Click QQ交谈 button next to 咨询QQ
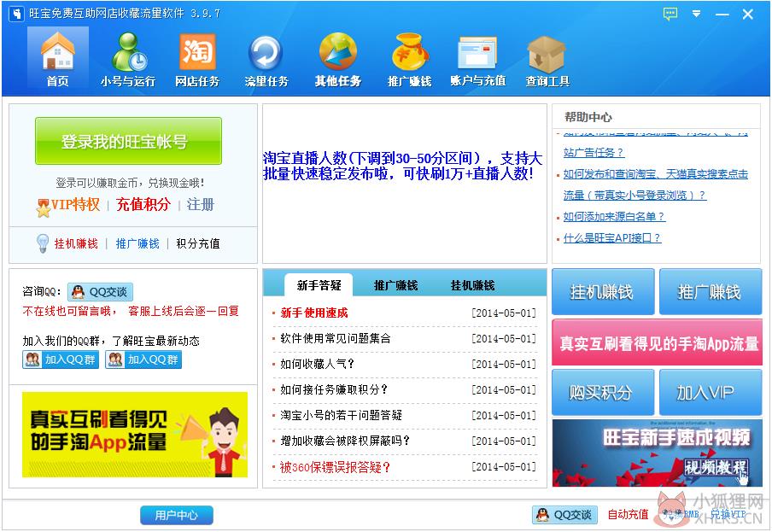 pyautogui.click(x=100, y=292)
